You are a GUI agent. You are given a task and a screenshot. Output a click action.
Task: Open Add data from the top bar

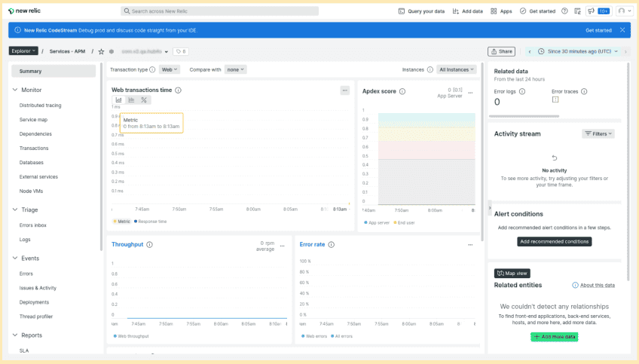pos(467,11)
